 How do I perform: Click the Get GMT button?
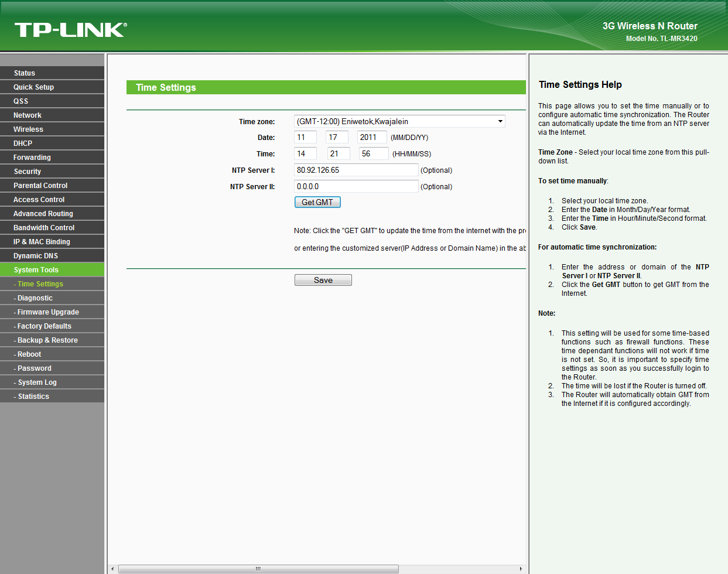pyautogui.click(x=317, y=202)
